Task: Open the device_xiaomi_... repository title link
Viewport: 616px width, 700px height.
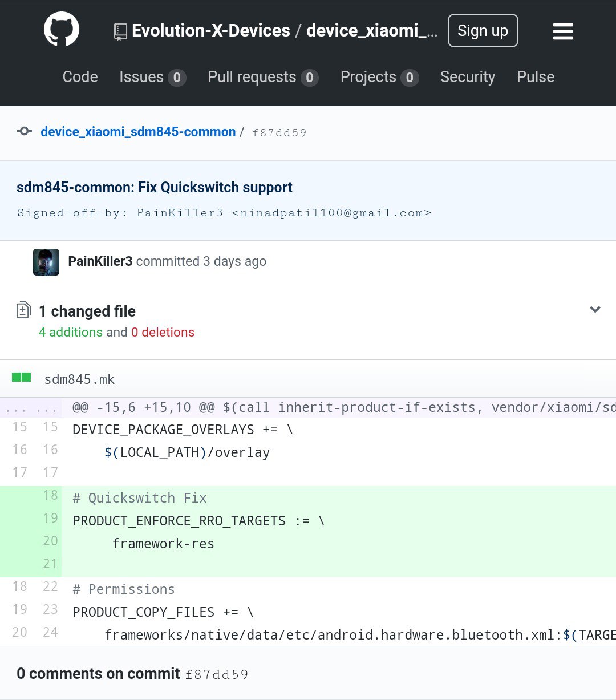Action: (x=372, y=31)
